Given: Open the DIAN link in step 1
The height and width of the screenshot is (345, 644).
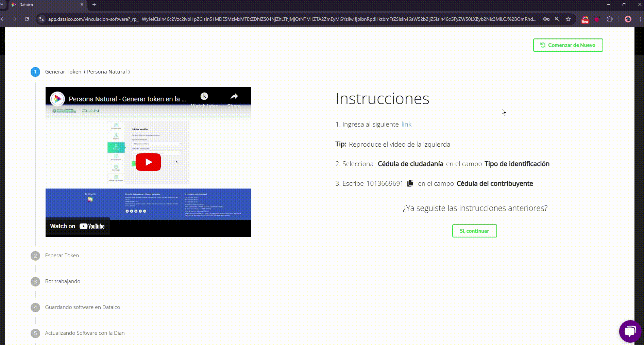Looking at the screenshot, I should 406,124.
